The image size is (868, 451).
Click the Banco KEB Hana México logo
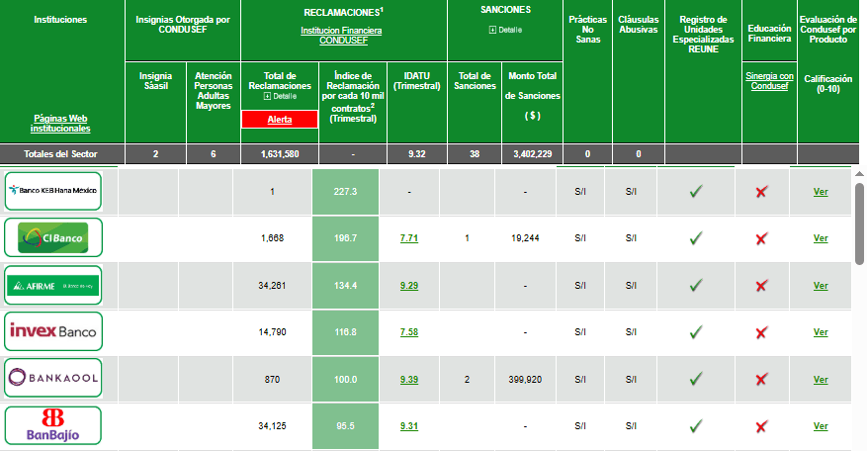pos(53,190)
